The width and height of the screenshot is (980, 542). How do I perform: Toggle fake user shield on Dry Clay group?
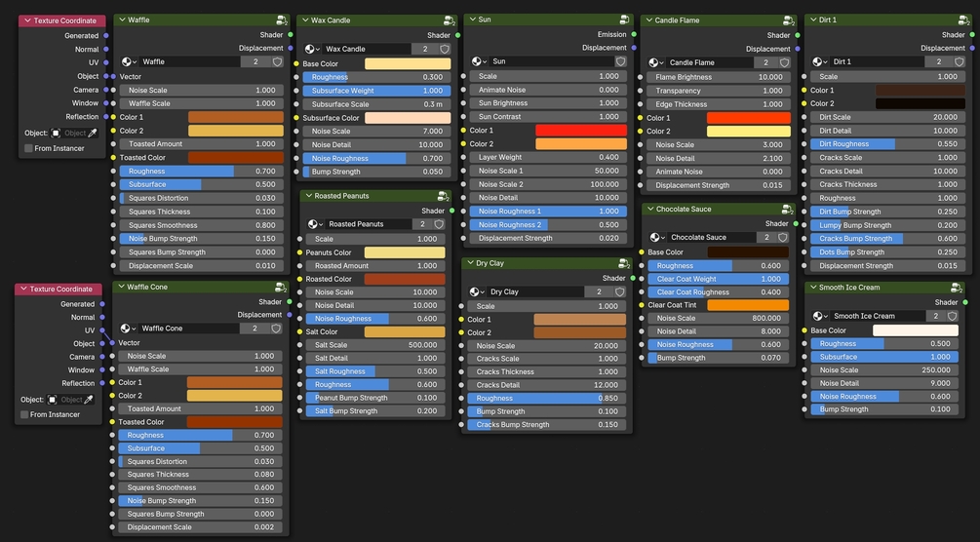point(619,291)
